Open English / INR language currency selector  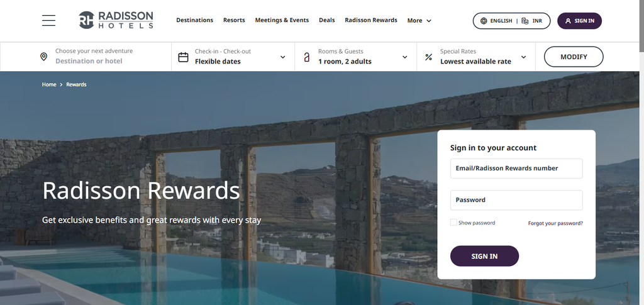pos(511,21)
